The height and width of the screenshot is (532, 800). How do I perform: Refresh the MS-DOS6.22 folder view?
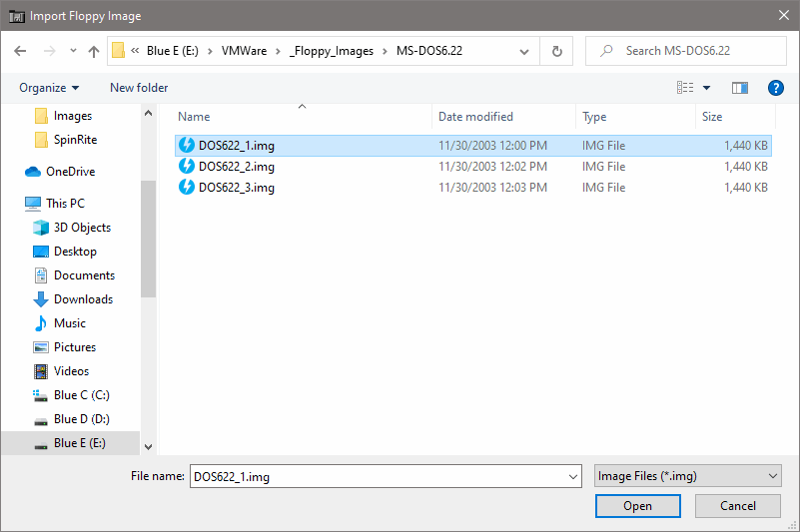[x=556, y=51]
